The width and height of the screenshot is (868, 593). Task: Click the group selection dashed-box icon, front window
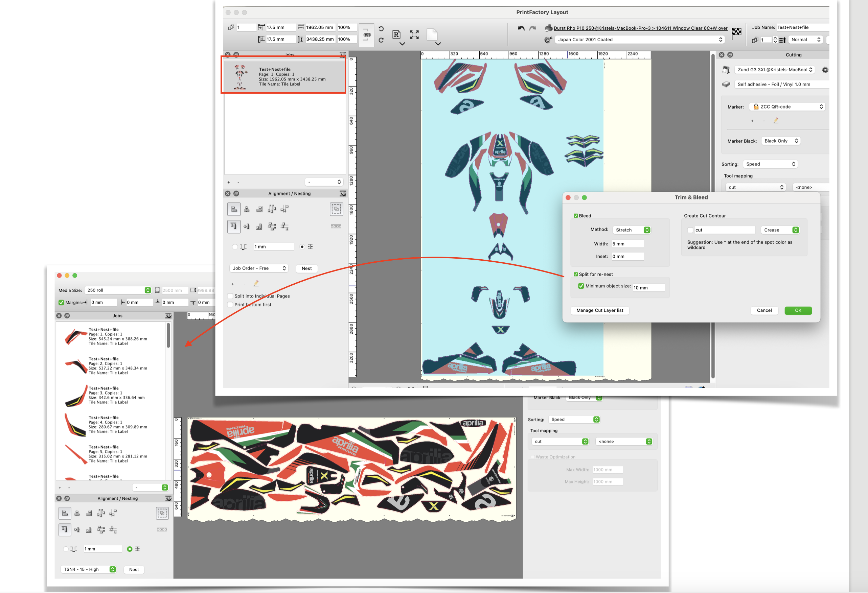[x=337, y=209]
